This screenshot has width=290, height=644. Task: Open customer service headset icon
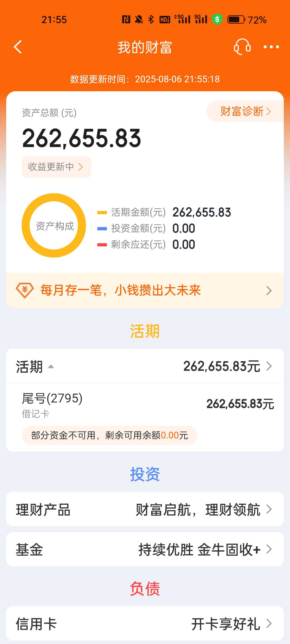242,47
